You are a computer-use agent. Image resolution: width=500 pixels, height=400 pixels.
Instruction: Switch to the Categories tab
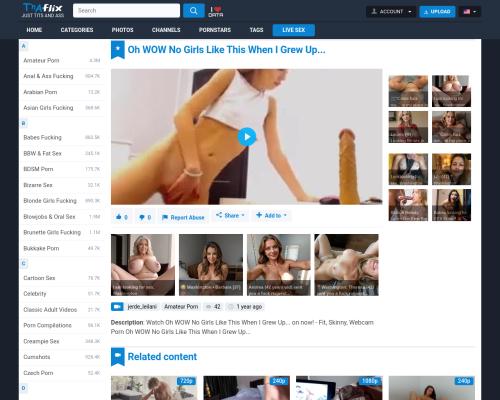77,30
